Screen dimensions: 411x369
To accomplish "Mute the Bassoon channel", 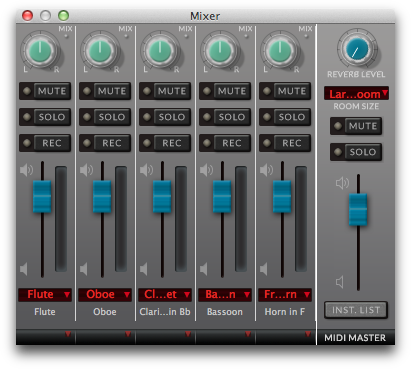I will pos(225,91).
